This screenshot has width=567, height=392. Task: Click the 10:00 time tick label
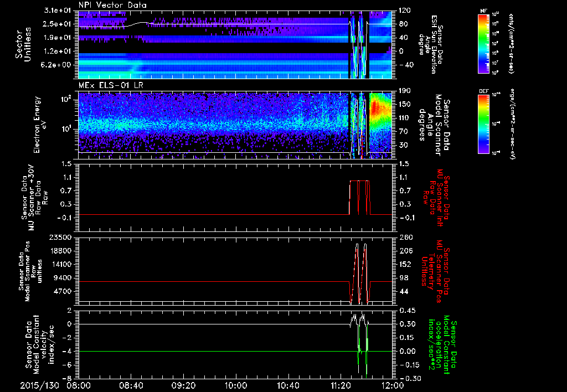(236, 385)
